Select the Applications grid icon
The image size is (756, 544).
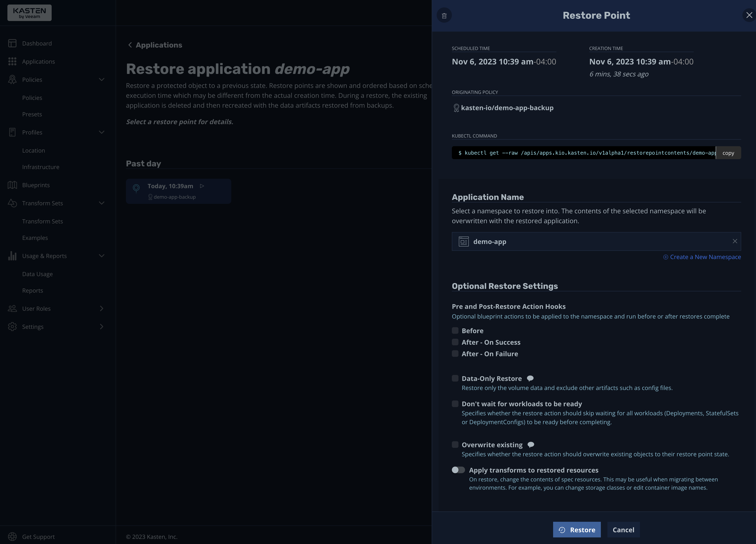point(12,61)
